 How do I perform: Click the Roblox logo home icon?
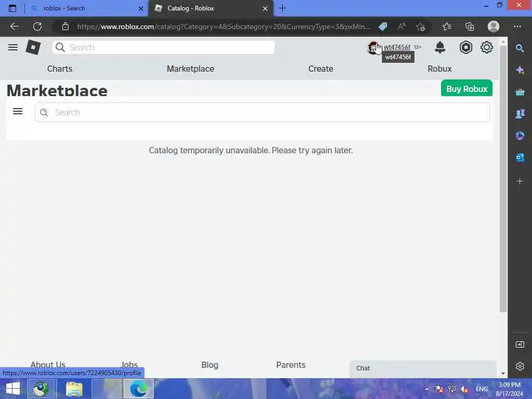click(x=33, y=47)
